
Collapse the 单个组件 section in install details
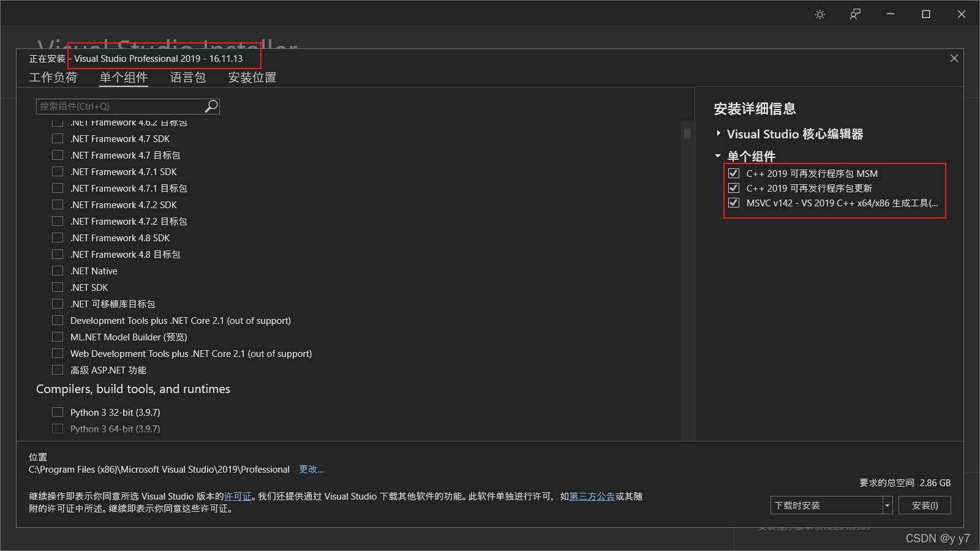tap(718, 156)
